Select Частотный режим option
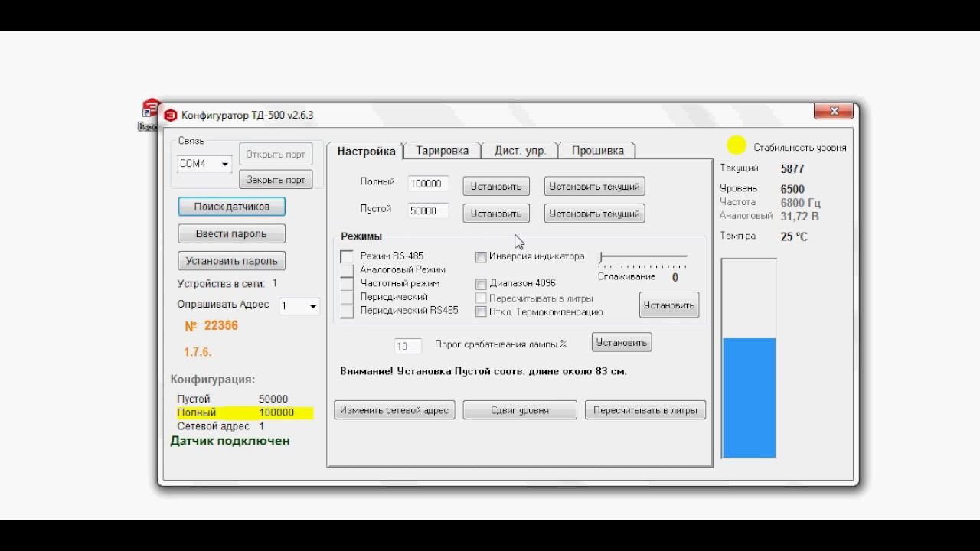980x551 pixels. [347, 284]
